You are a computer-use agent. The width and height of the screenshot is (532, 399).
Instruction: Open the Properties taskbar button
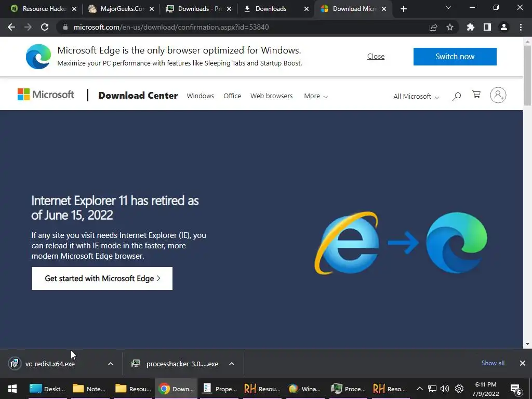tap(220, 389)
